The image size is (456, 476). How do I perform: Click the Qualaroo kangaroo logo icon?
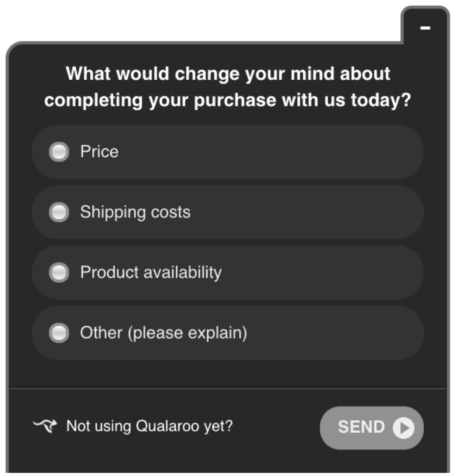click(45, 426)
